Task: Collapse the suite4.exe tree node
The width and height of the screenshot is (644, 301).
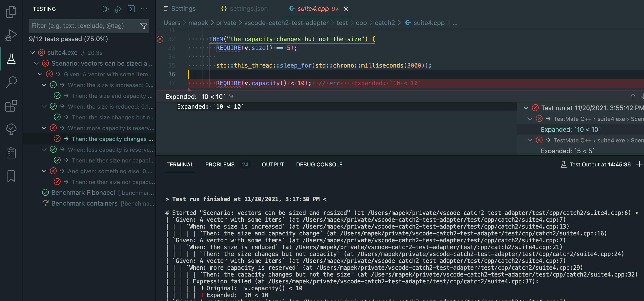Action: point(32,53)
